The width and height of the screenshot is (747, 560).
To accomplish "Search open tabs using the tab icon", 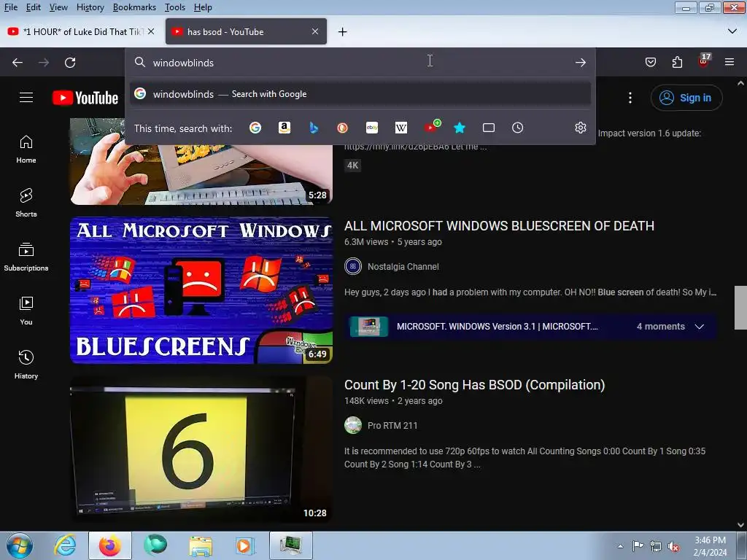I will [x=488, y=128].
